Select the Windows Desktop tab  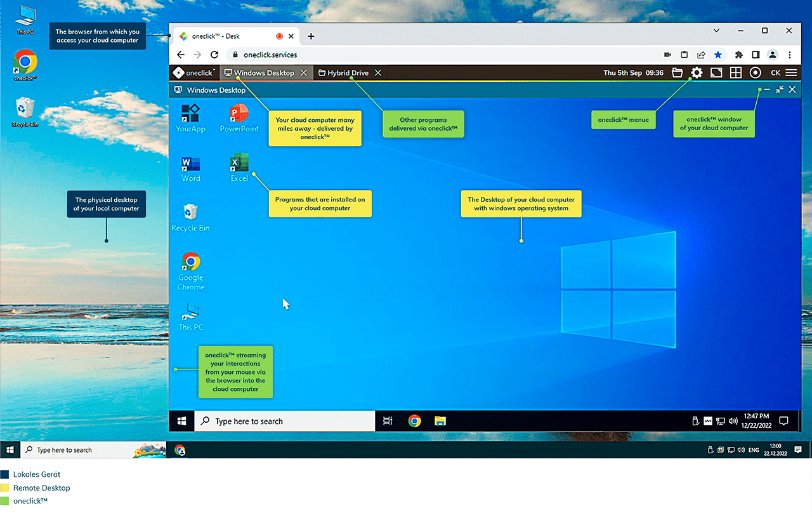pos(263,73)
